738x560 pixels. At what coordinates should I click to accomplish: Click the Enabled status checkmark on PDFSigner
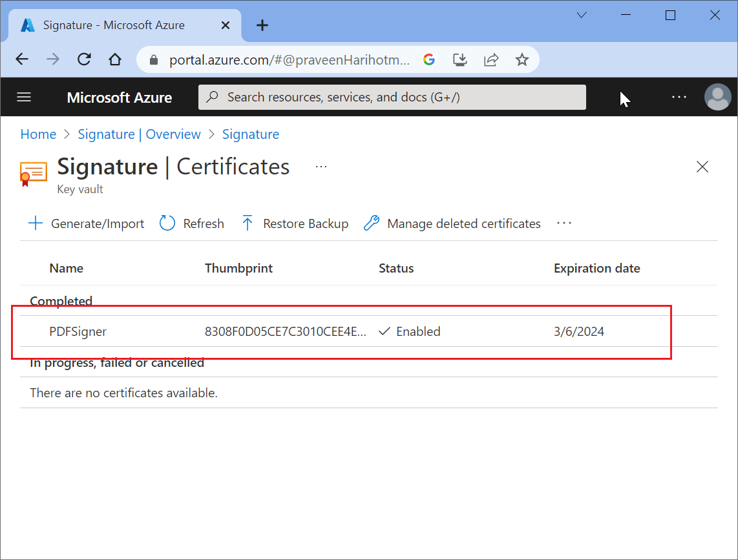tap(385, 331)
